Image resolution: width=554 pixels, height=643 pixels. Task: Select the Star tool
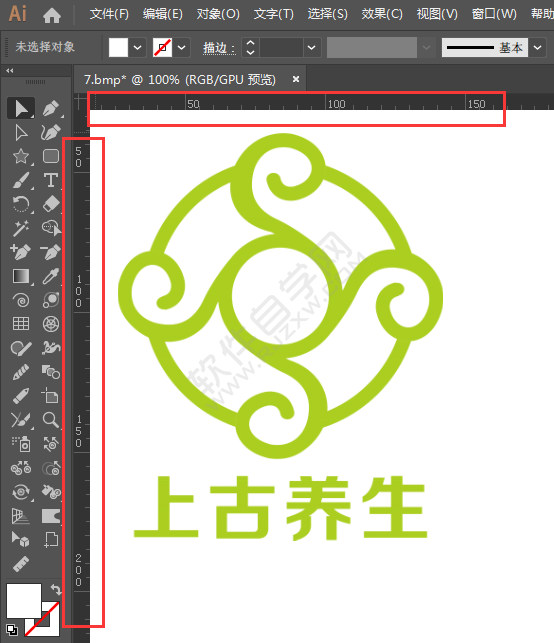[x=21, y=156]
